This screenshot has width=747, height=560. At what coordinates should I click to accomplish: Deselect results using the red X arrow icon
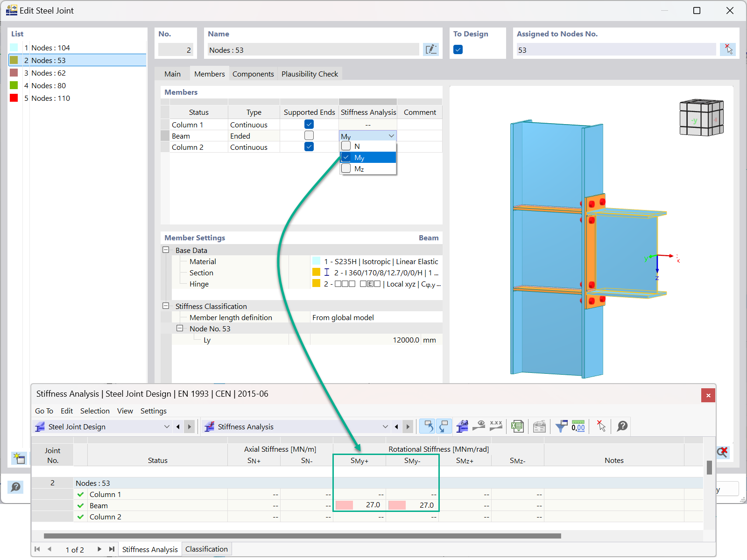coord(601,426)
